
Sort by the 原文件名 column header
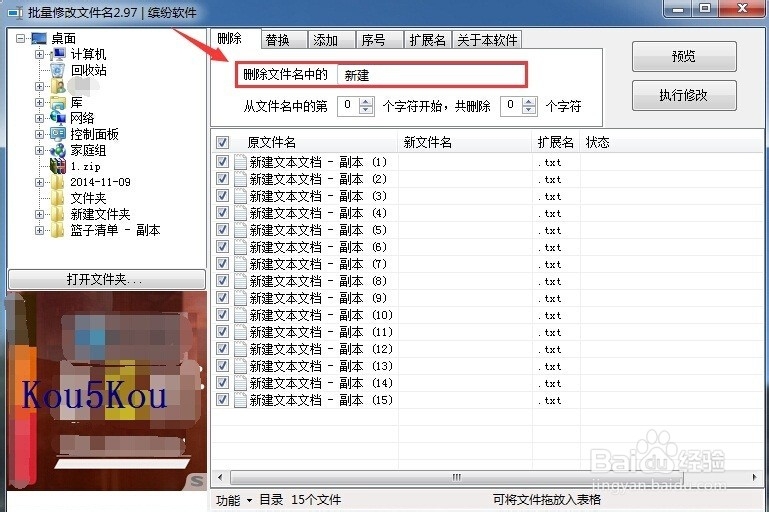coord(315,142)
